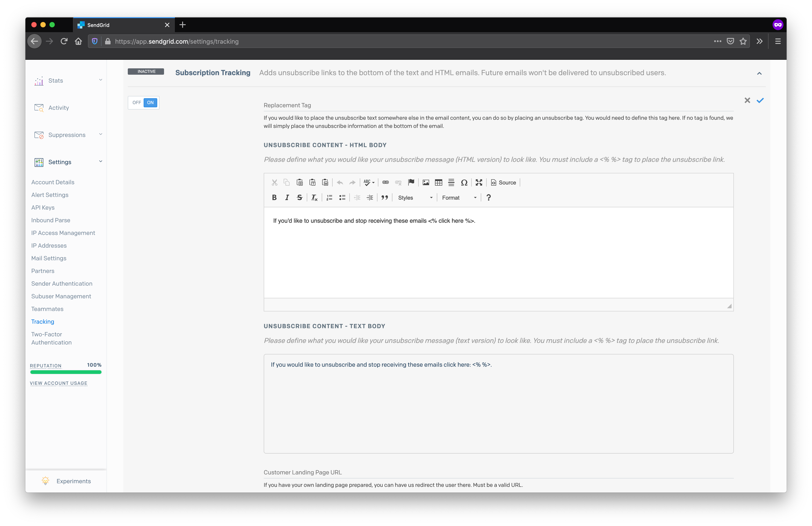Image resolution: width=812 pixels, height=526 pixels.
Task: Open the Suppressions menu item
Action: click(x=67, y=134)
